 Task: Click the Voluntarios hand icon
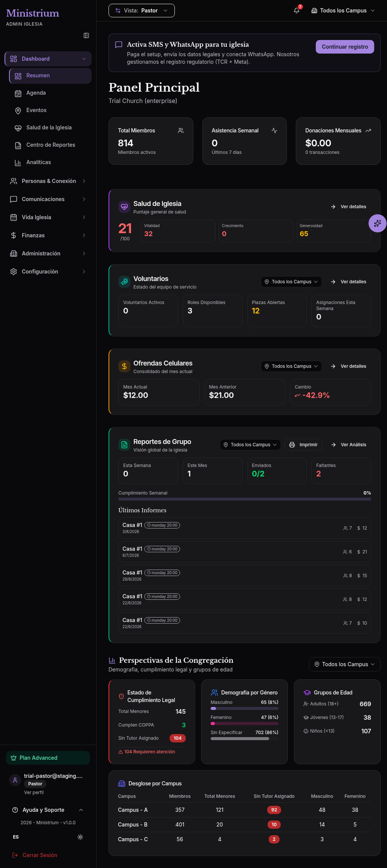pyautogui.click(x=124, y=282)
